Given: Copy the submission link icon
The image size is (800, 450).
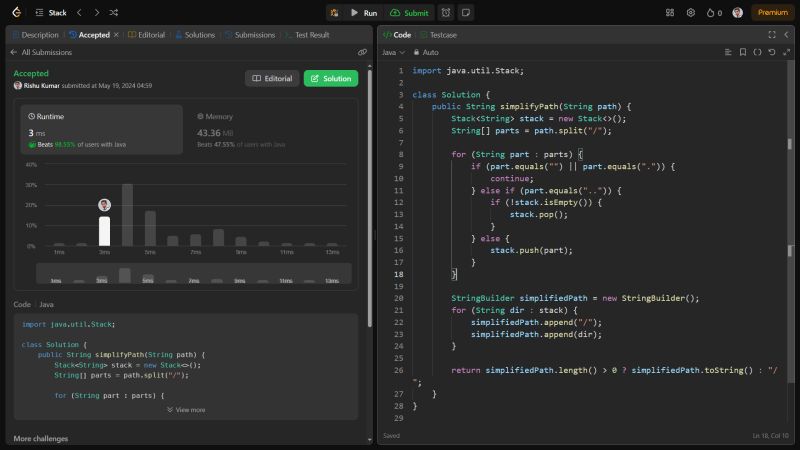Looking at the screenshot, I should coord(362,52).
